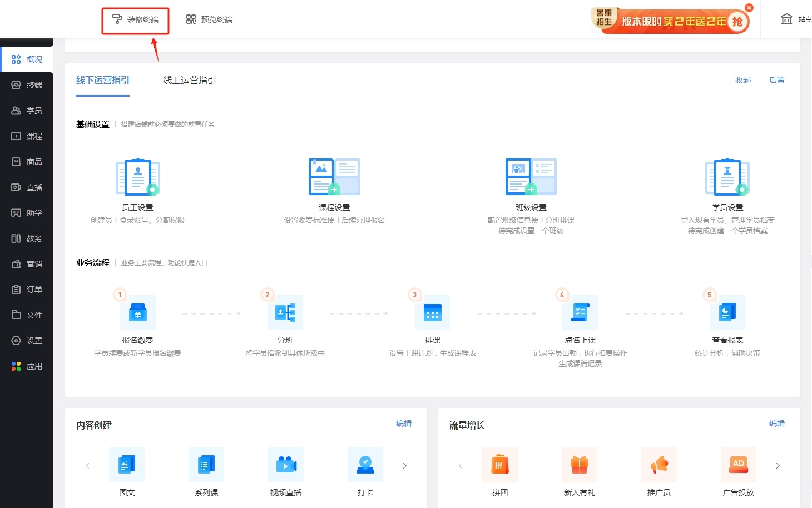This screenshot has width=812, height=508.
Task: Show next items in 流量增长 carousel
Action: [778, 466]
